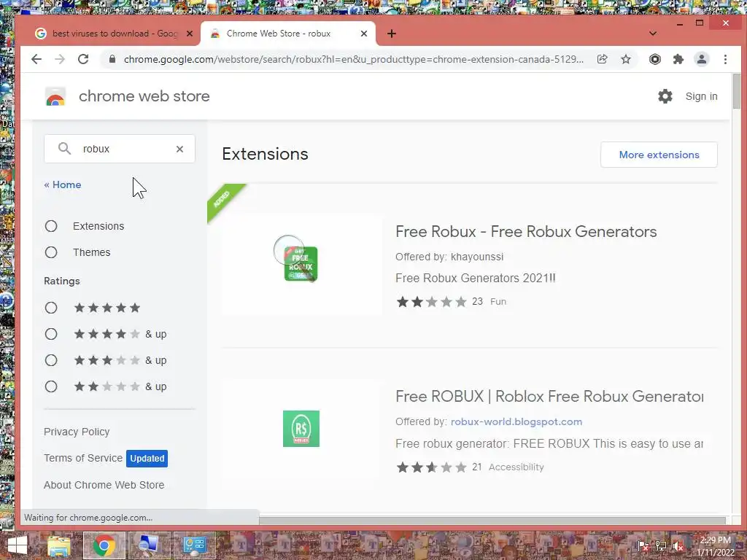Reload the page with the refresh icon

83,59
